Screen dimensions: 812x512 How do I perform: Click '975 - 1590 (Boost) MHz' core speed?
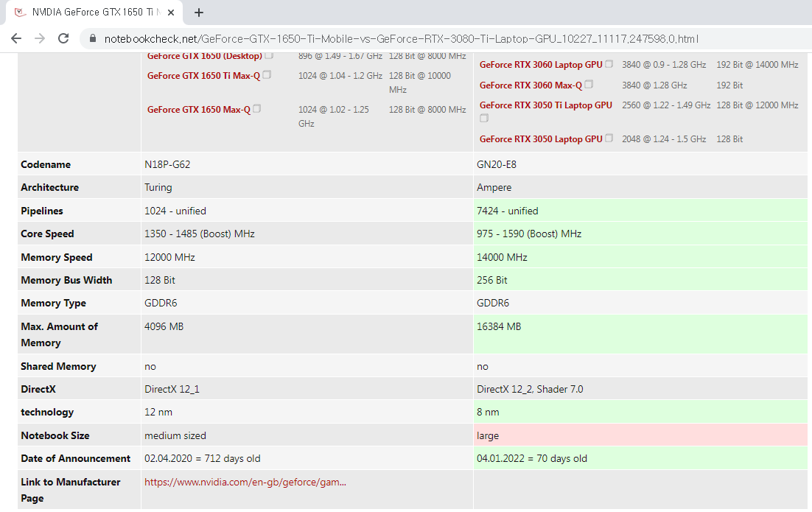529,234
